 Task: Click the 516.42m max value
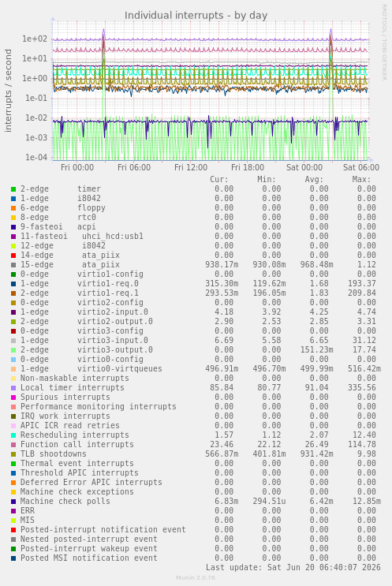(x=364, y=369)
